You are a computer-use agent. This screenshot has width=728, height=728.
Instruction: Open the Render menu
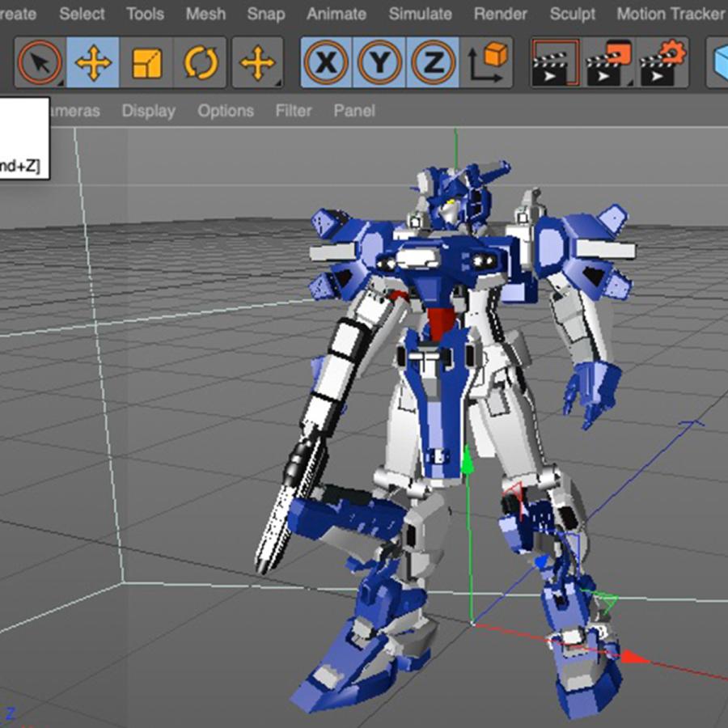coord(501,14)
